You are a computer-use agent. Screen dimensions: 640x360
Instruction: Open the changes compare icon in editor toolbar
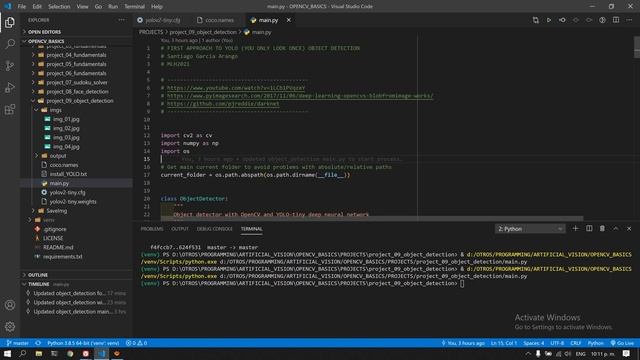(x=536, y=20)
